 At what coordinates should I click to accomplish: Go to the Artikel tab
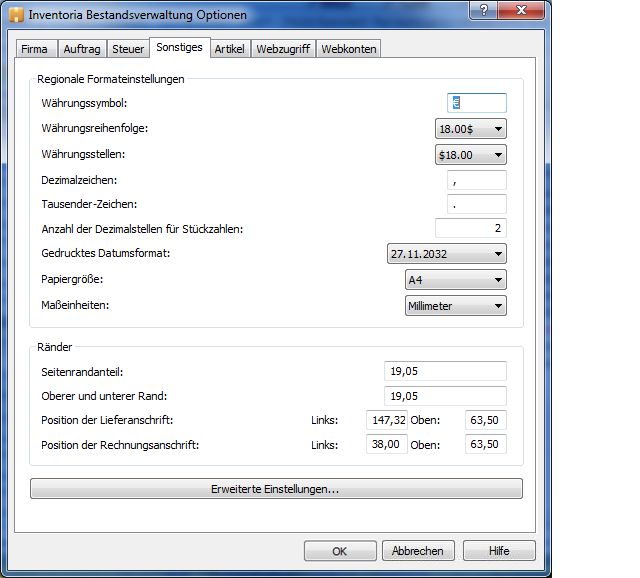point(230,49)
